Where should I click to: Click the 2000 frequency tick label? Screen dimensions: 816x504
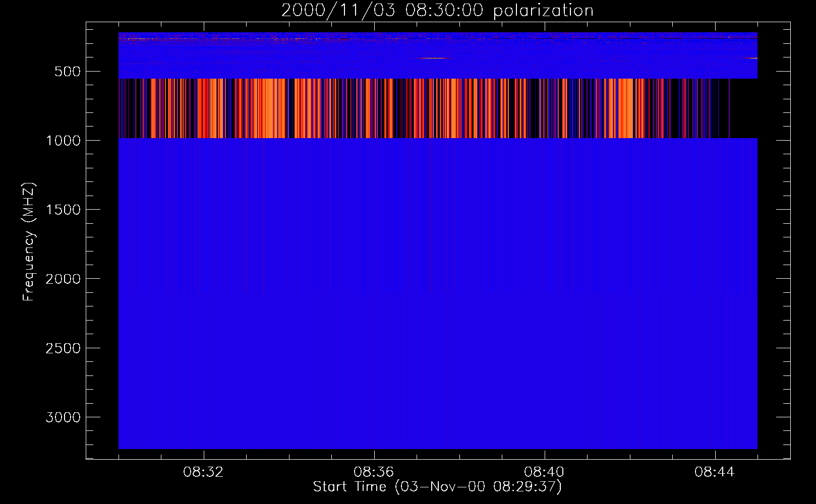click(x=63, y=279)
